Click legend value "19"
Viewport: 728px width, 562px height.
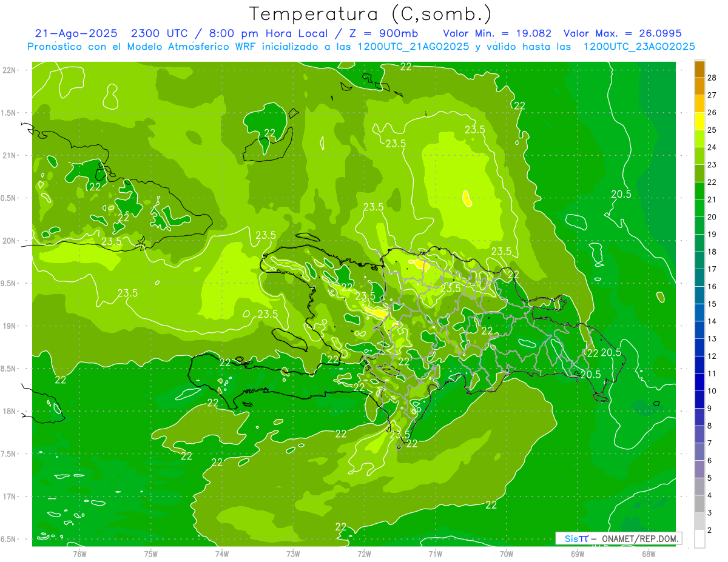tap(712, 234)
